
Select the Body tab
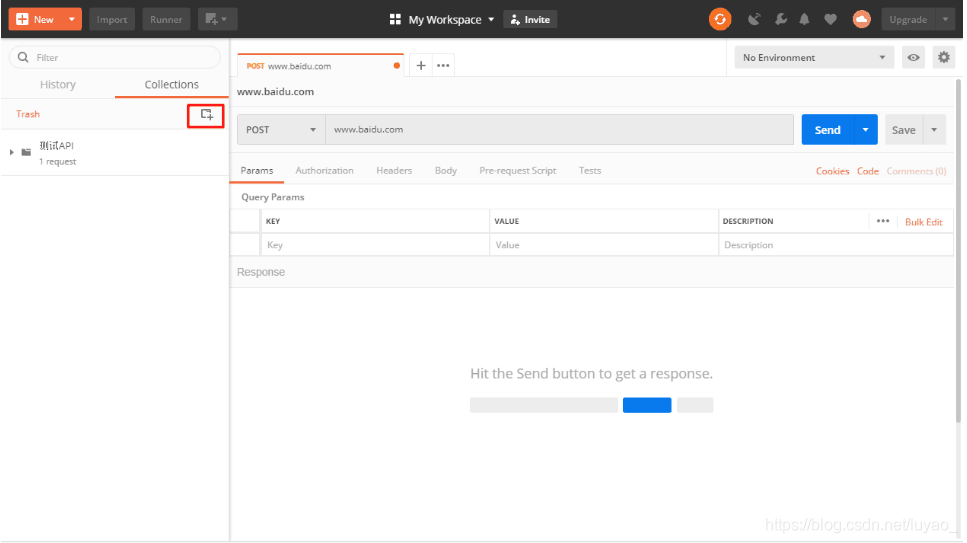(x=446, y=171)
